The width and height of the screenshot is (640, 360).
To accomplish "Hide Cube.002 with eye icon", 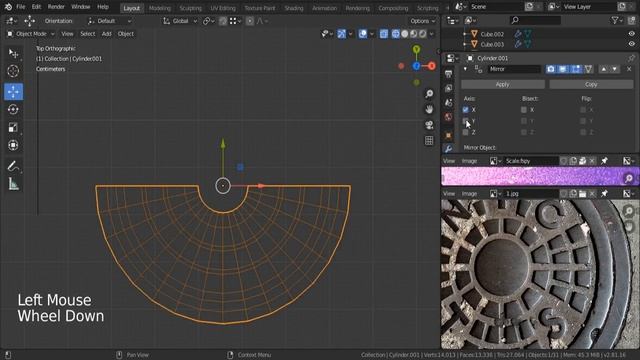I will [631, 34].
